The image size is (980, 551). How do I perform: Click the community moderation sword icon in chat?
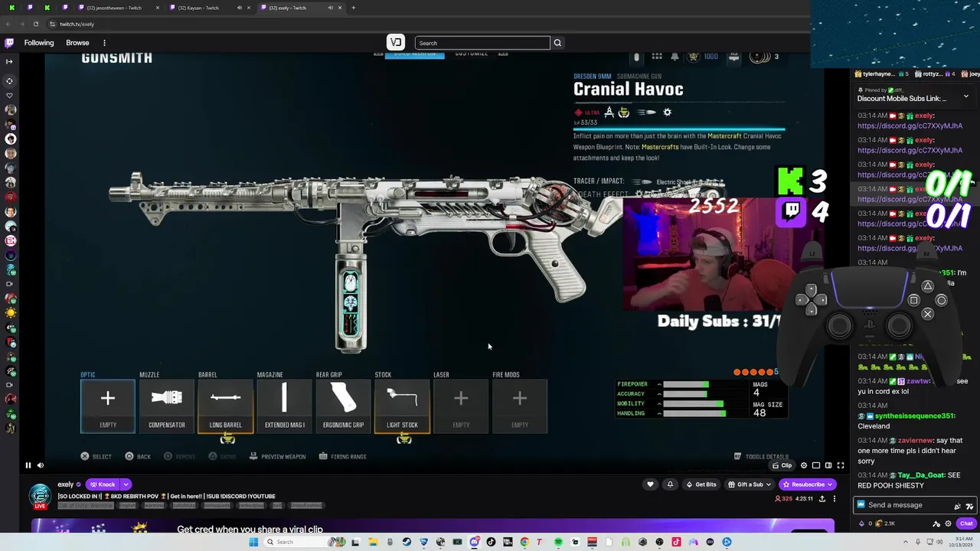936,523
